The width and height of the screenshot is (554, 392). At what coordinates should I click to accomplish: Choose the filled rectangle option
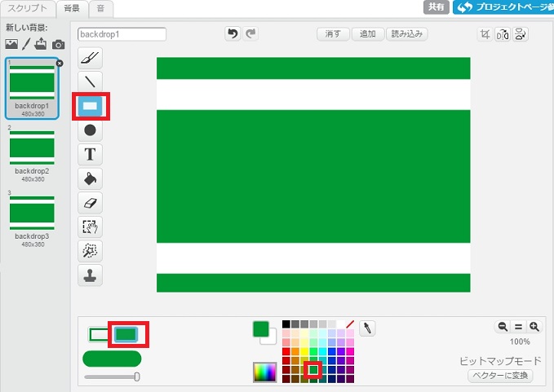coord(126,334)
